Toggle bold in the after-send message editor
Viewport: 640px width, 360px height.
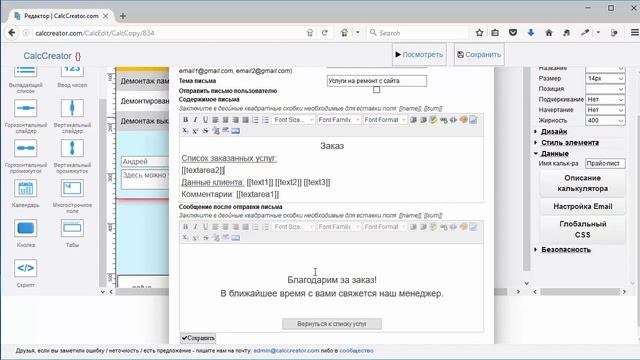point(185,227)
